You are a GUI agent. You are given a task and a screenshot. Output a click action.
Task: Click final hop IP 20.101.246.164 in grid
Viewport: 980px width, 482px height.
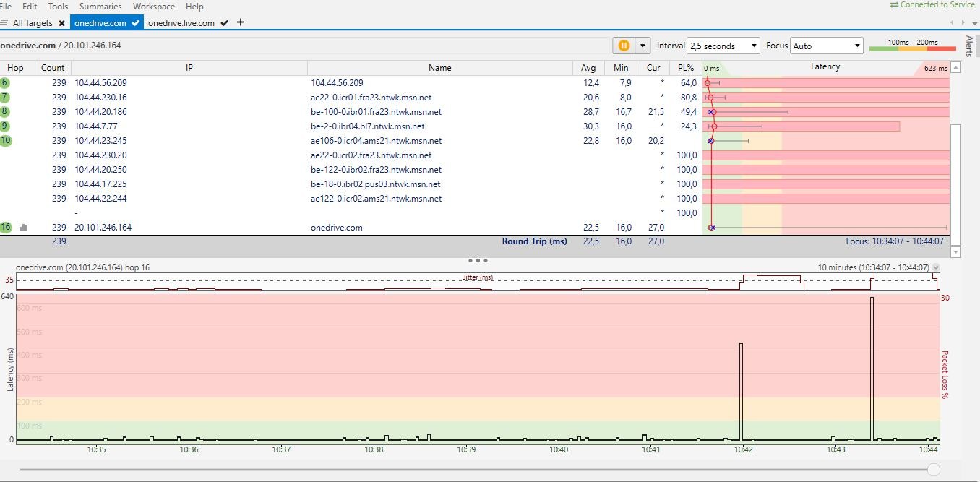tap(103, 228)
